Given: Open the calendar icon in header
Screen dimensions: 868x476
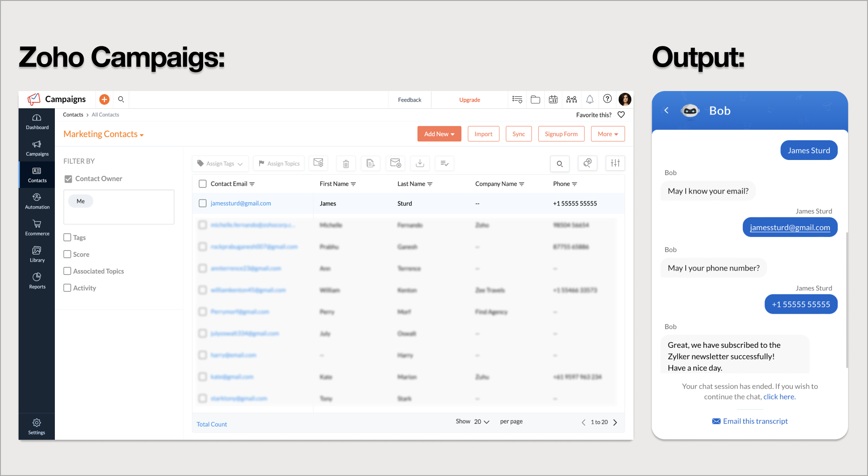Looking at the screenshot, I should (x=553, y=99).
